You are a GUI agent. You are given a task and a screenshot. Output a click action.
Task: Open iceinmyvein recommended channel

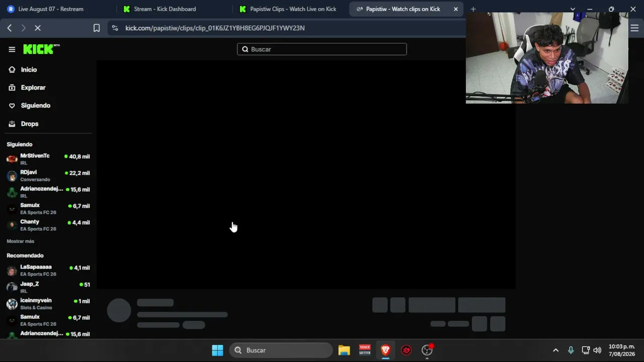coord(48,303)
